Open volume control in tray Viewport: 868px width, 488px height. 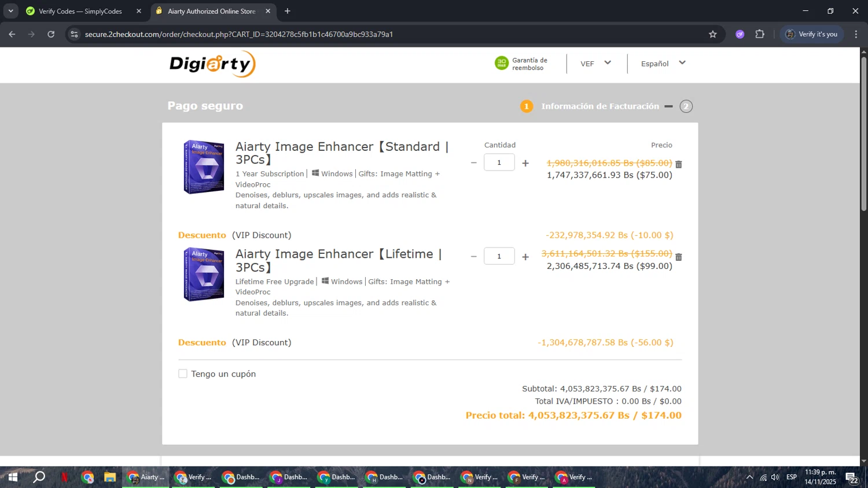pyautogui.click(x=775, y=477)
